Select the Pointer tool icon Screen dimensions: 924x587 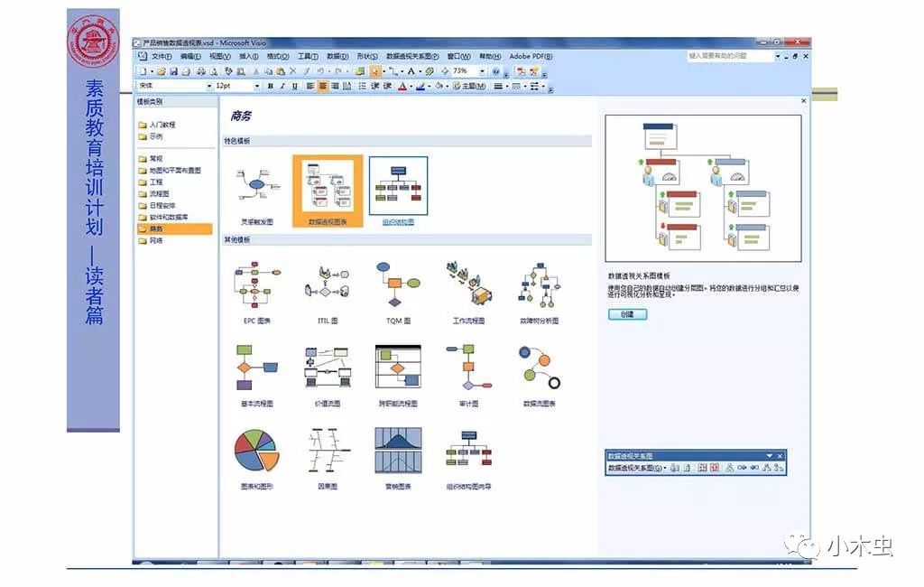[x=374, y=71]
